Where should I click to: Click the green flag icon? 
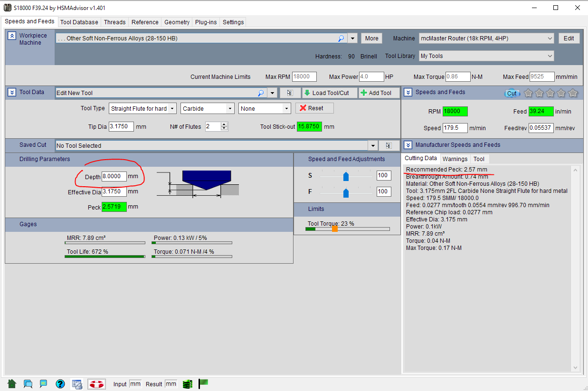pyautogui.click(x=203, y=383)
